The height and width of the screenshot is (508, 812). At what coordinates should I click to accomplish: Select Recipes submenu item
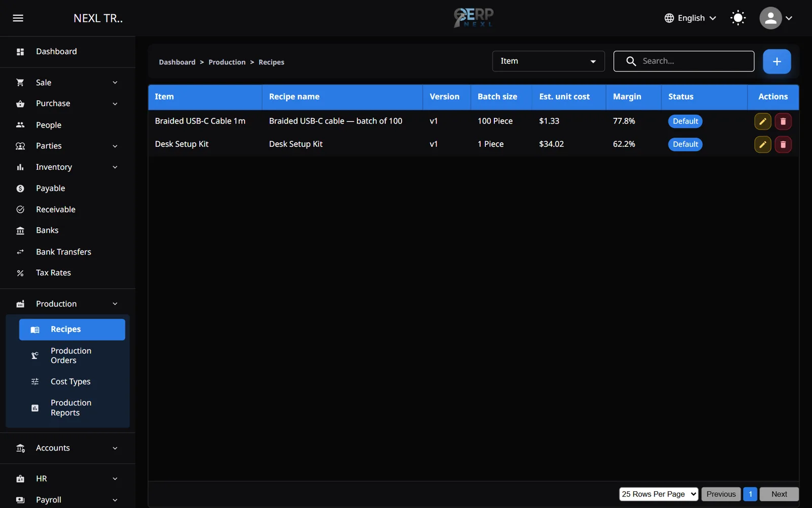(72, 330)
